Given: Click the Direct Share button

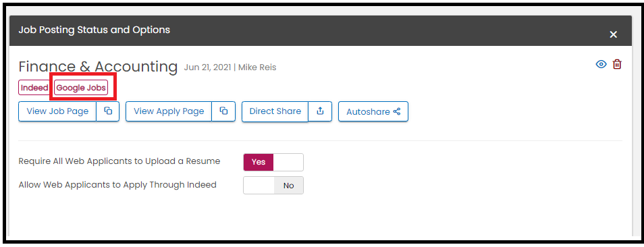Looking at the screenshot, I should [x=275, y=111].
